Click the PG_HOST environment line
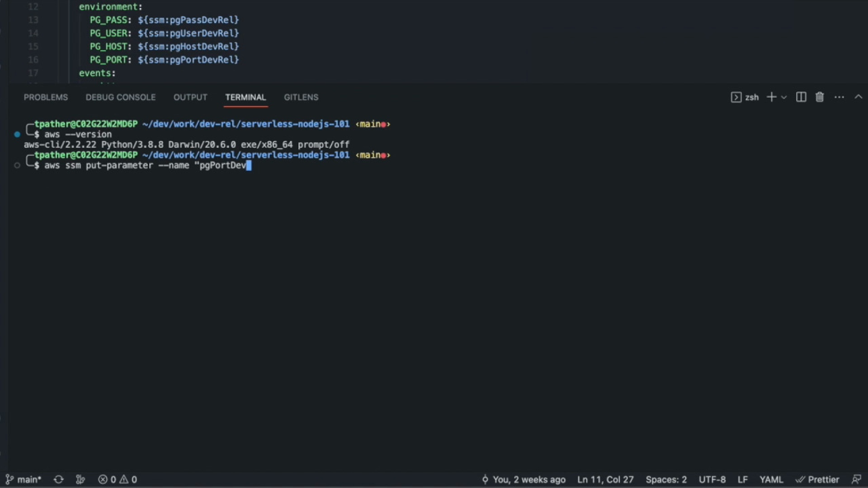868x488 pixels. (x=164, y=46)
